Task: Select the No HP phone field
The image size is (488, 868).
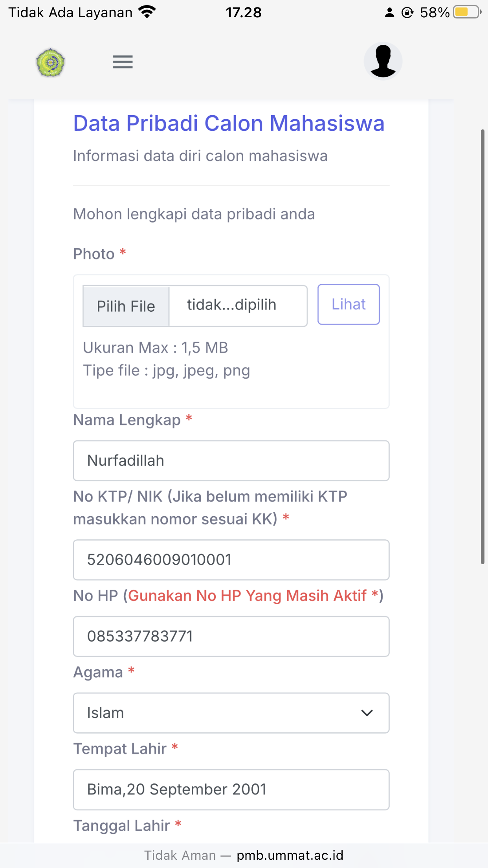Action: pos(231,636)
